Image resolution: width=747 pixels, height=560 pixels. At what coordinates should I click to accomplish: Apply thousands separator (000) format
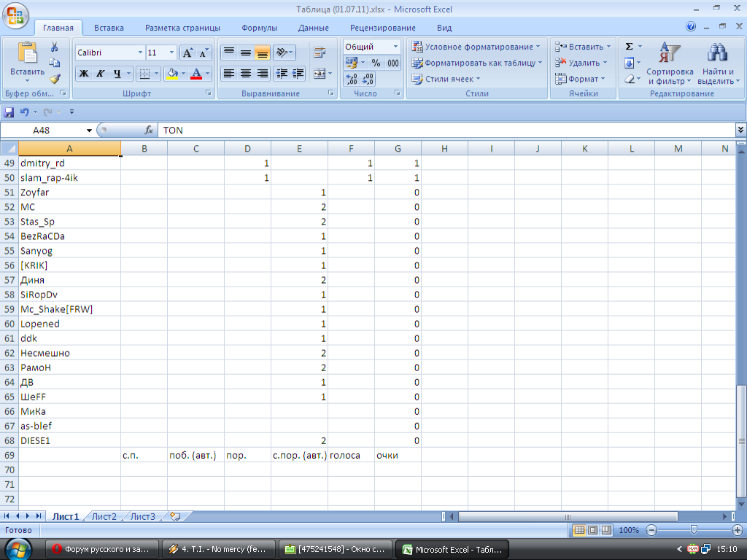(x=393, y=63)
